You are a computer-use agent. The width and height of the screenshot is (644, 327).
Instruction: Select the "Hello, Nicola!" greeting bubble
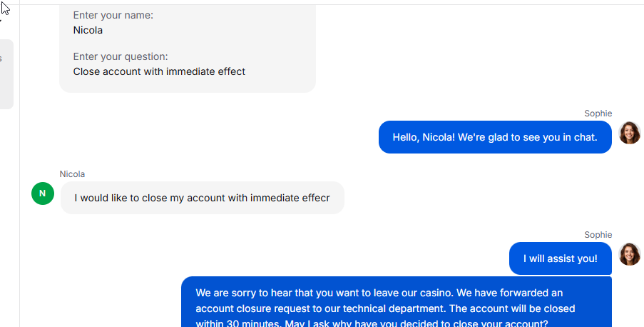[x=495, y=137]
